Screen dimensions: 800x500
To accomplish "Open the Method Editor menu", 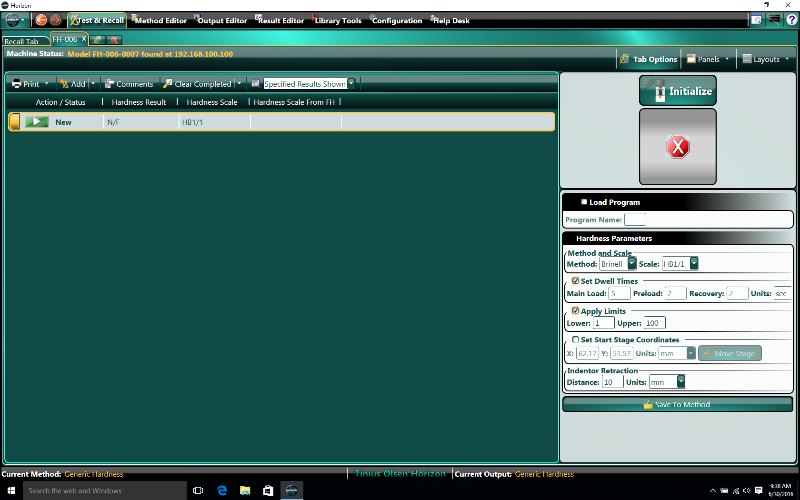I will tap(156, 20).
